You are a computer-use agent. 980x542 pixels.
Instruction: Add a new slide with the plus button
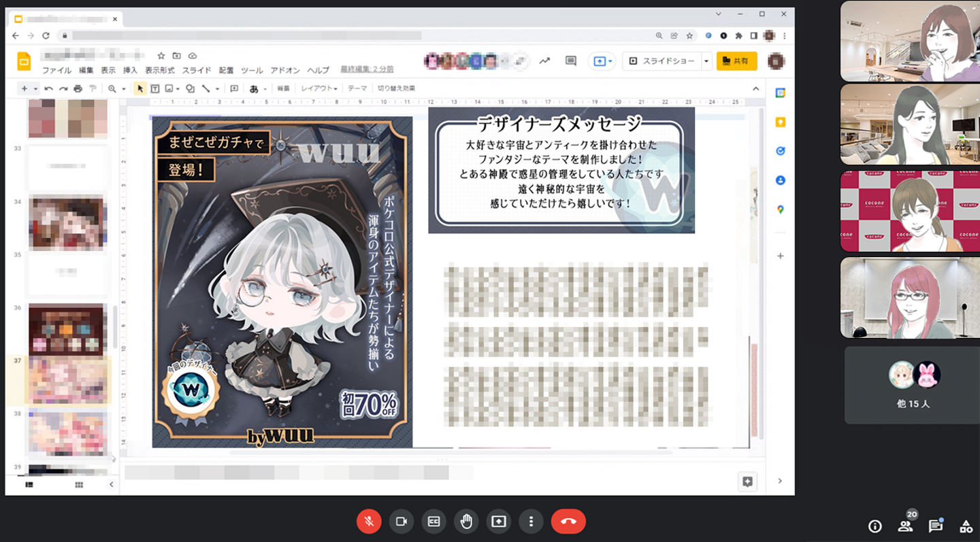coord(24,88)
